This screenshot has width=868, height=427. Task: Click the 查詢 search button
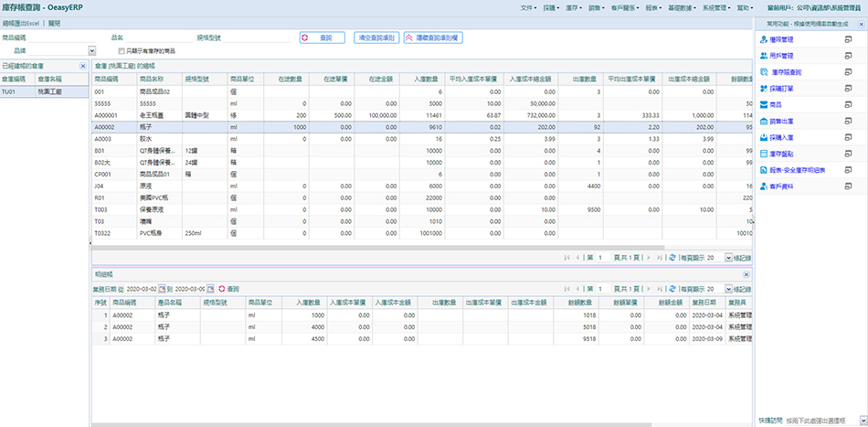(322, 37)
